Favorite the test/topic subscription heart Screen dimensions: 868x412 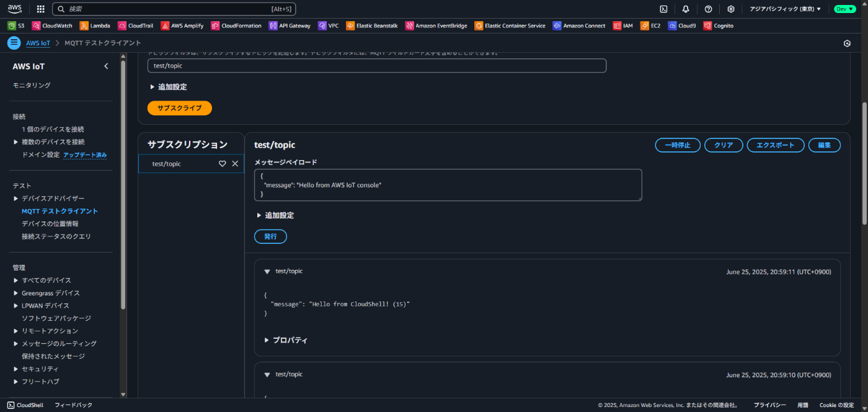click(222, 164)
